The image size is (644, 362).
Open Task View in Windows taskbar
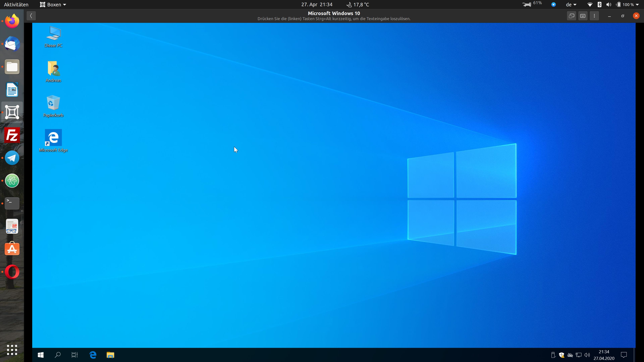point(74,355)
